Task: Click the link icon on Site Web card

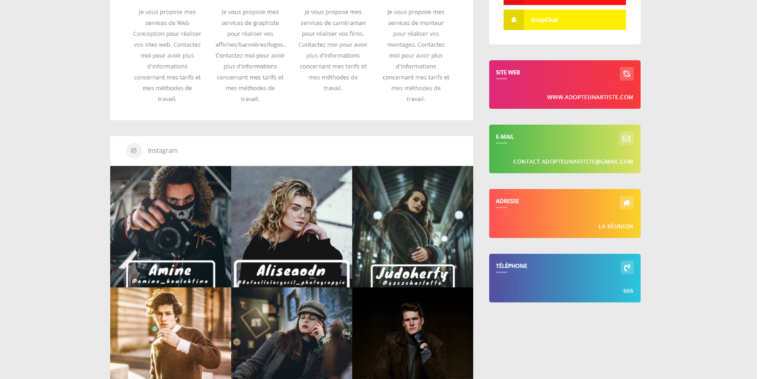Action: click(x=627, y=74)
